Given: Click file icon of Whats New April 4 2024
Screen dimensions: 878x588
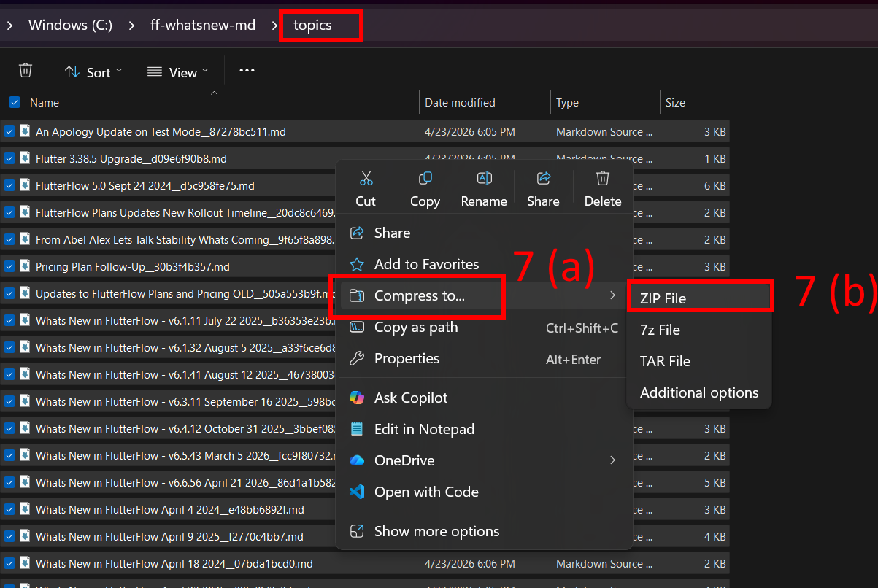Looking at the screenshot, I should (x=25, y=509).
